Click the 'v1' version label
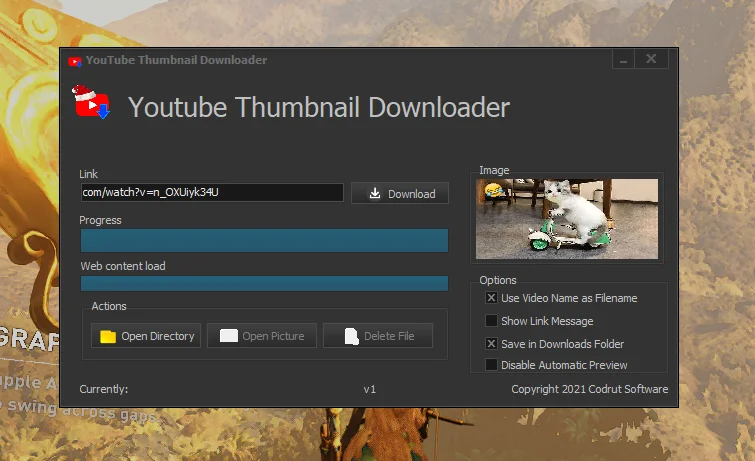Screen dimensions: 755x461 pos(370,389)
